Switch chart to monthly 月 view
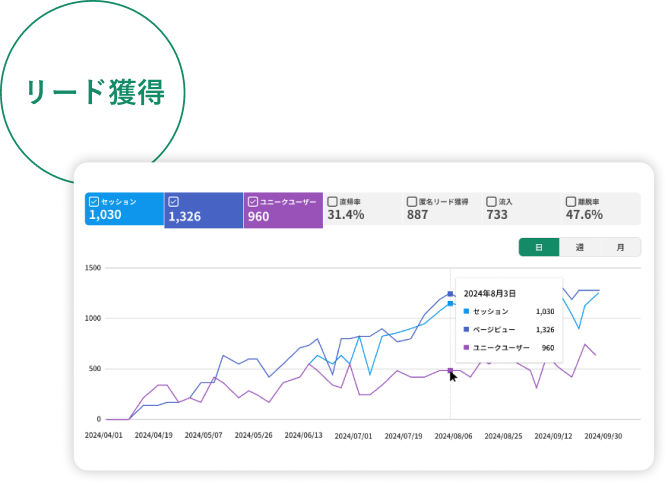 coord(620,247)
